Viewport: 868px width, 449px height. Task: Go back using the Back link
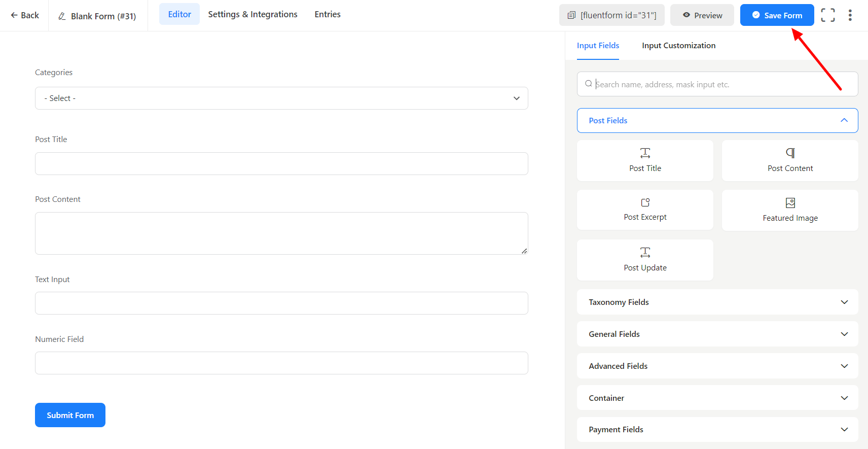pos(25,15)
